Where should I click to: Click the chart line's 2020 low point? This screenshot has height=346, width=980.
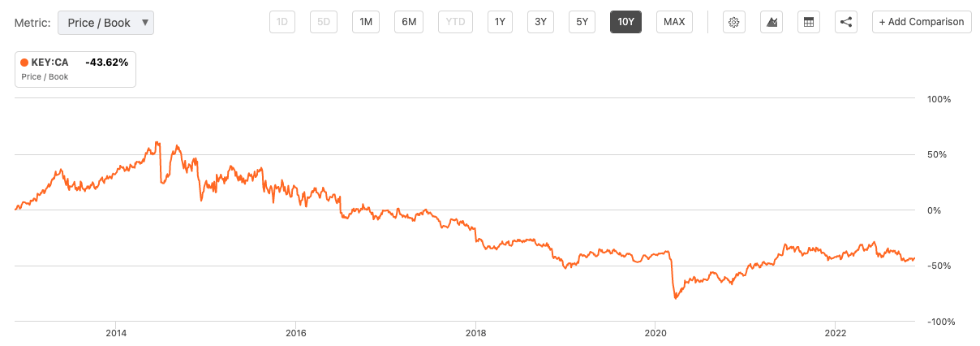[x=676, y=298]
